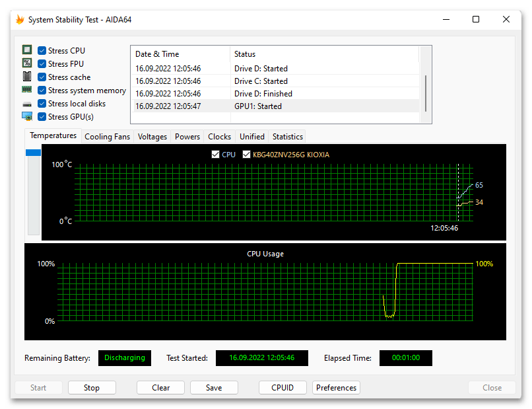The image size is (532, 409).
Task: Click the cache chip icon beside Stress cache
Action: tap(27, 77)
